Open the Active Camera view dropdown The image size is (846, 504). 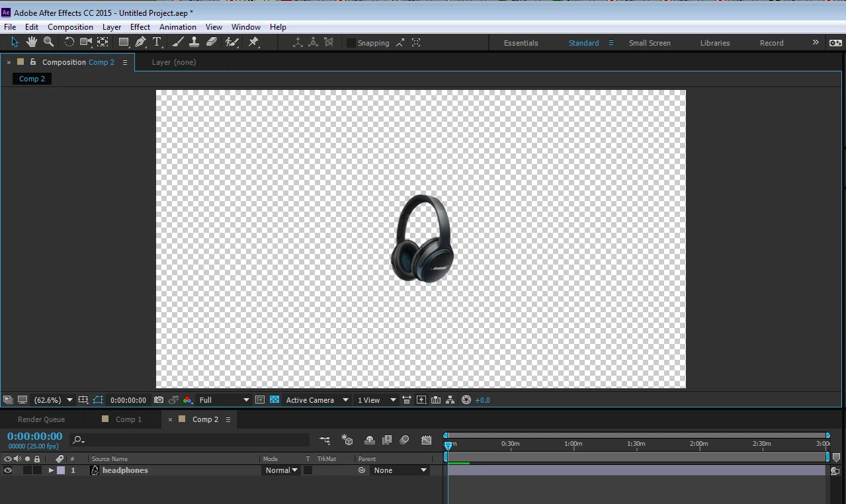click(317, 400)
